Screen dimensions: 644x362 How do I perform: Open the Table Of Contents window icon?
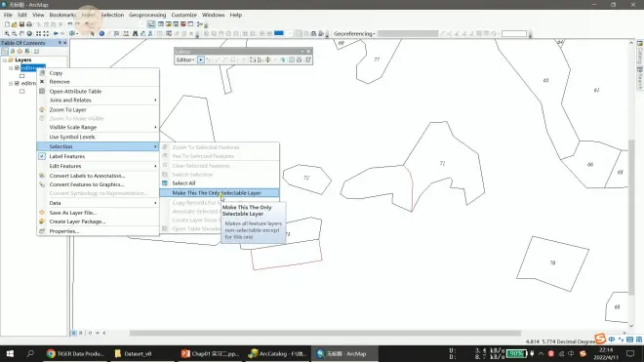click(161, 24)
